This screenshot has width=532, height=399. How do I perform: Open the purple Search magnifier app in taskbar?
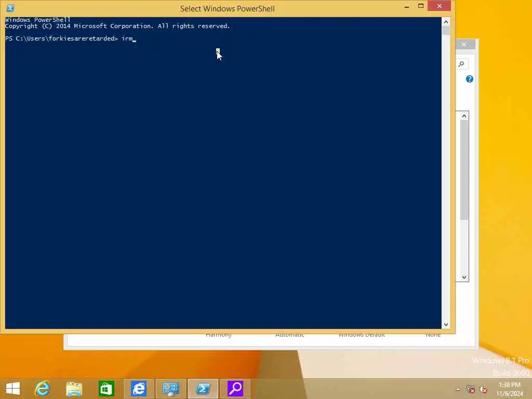[235, 389]
